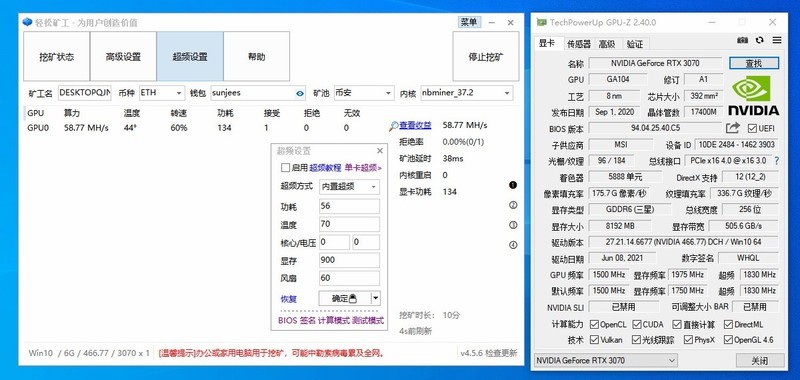This screenshot has width=800, height=380.
Task: Click the 矿工名 input field
Action: 85,93
